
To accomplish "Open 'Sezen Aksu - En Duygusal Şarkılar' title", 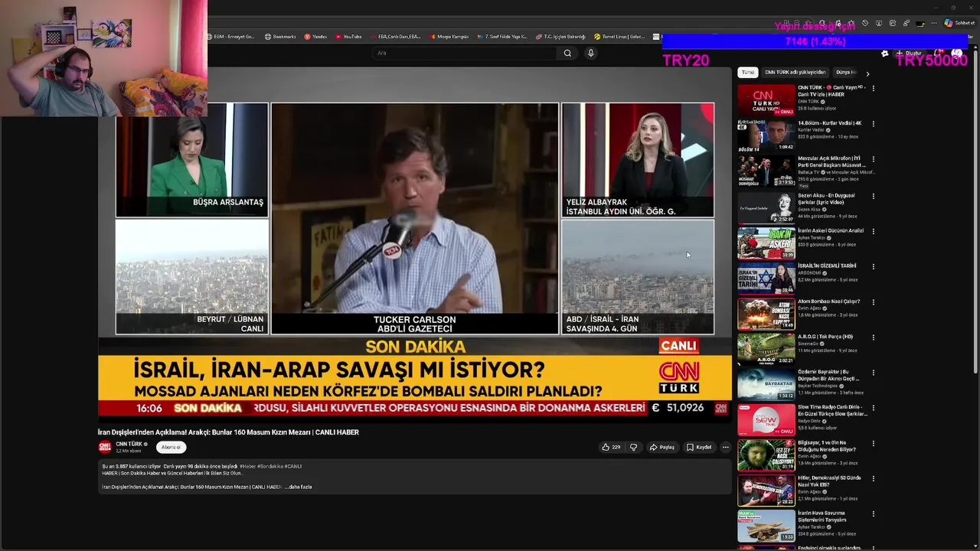I will click(826, 199).
